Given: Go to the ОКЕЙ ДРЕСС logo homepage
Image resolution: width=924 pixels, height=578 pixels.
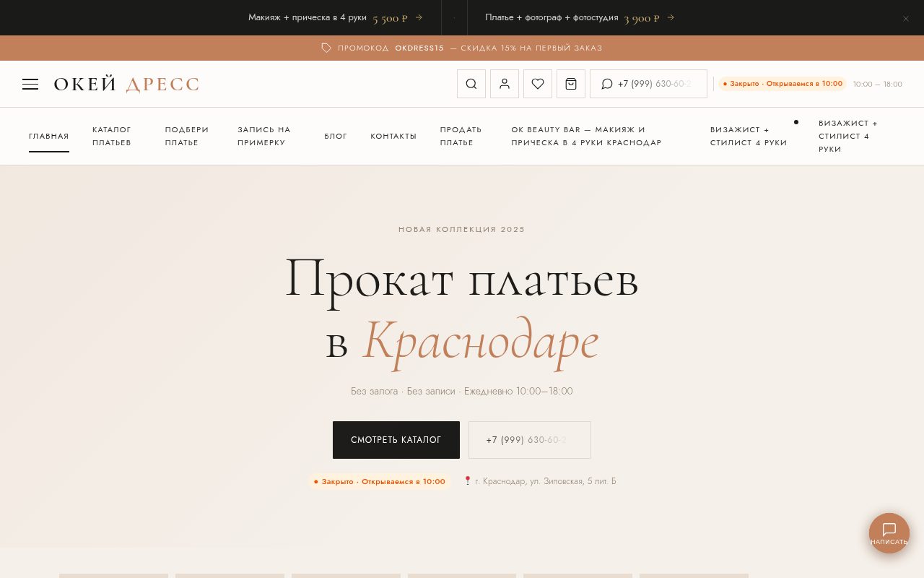Looking at the screenshot, I should (x=126, y=84).
